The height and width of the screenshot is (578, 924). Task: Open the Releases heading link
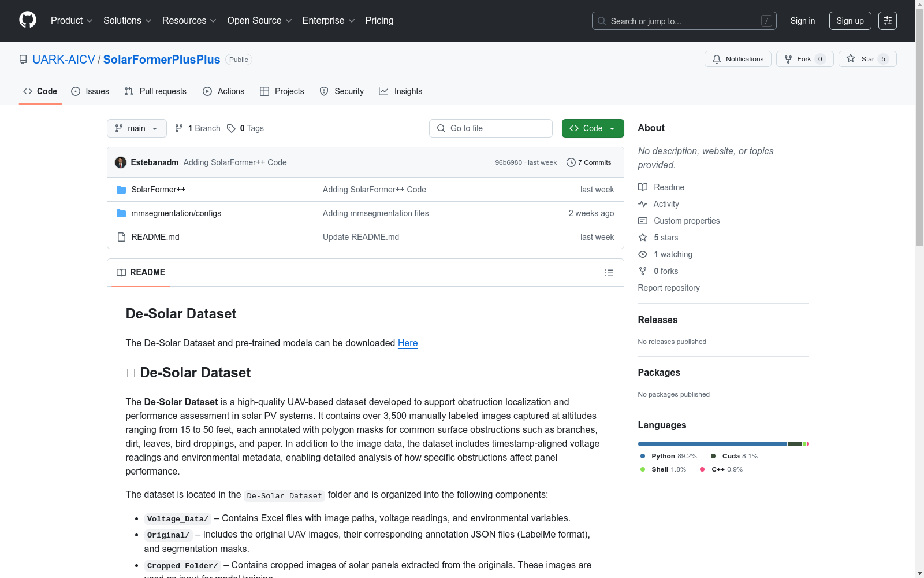[x=658, y=320]
